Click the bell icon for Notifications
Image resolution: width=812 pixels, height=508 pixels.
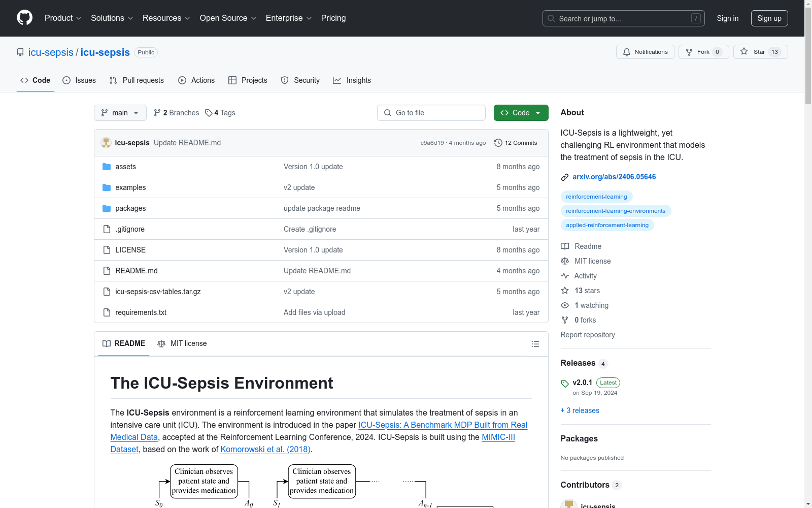click(627, 52)
